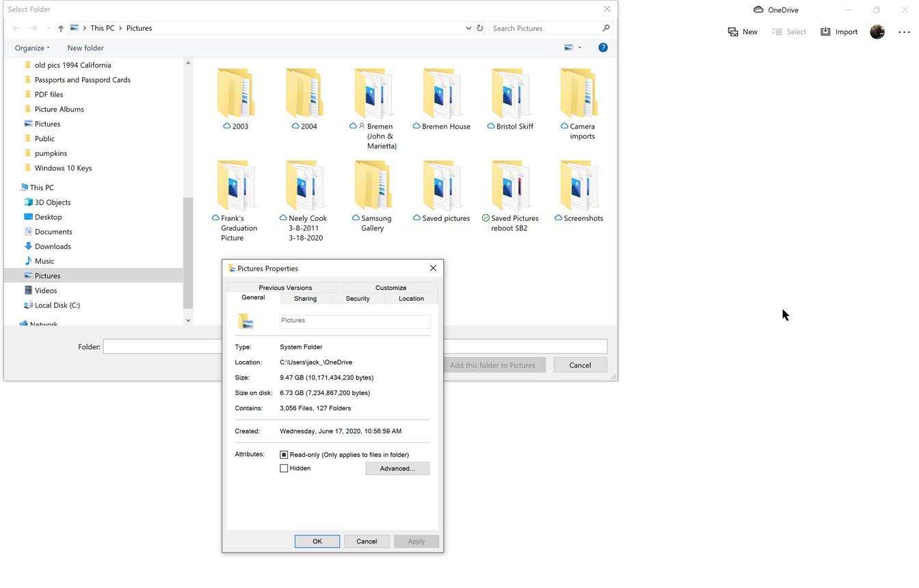This screenshot has height=588, width=919.
Task: Select the Bristol Skiff folder
Action: pyautogui.click(x=510, y=99)
